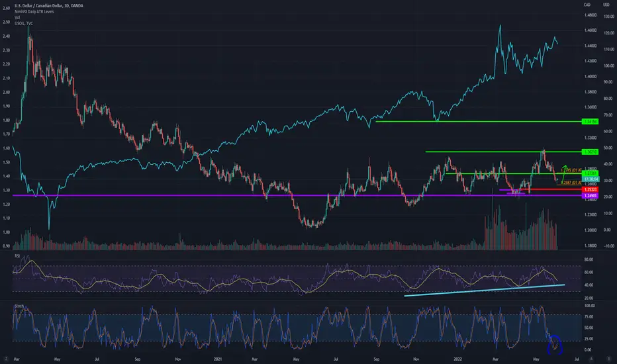Click the 1.48000 value on CAD scale

[591, 15]
